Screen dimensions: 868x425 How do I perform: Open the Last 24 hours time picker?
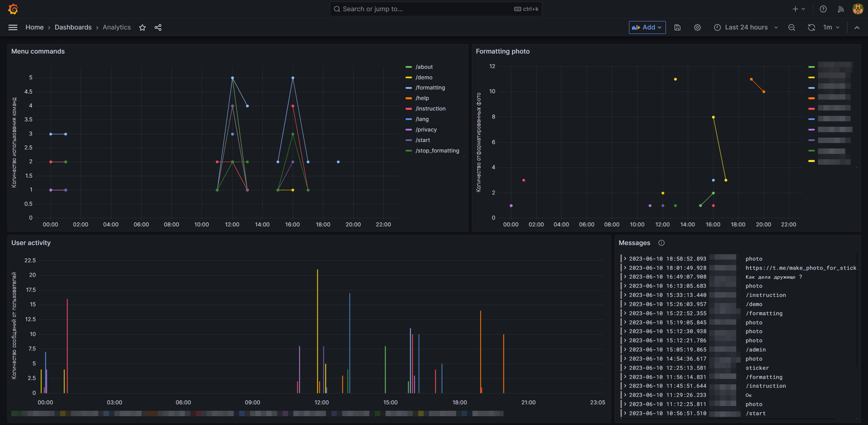click(x=746, y=27)
